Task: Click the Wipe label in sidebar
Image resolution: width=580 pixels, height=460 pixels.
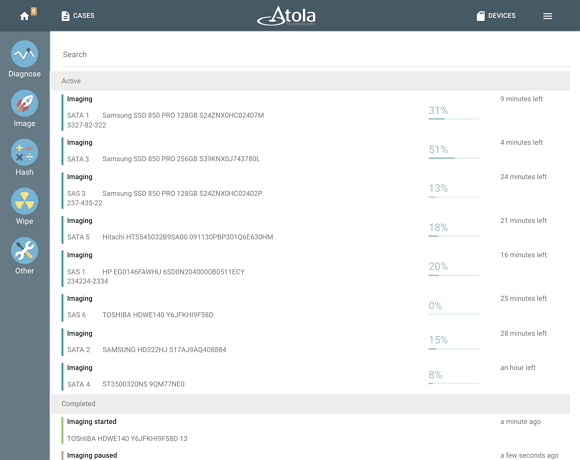Action: (x=24, y=221)
